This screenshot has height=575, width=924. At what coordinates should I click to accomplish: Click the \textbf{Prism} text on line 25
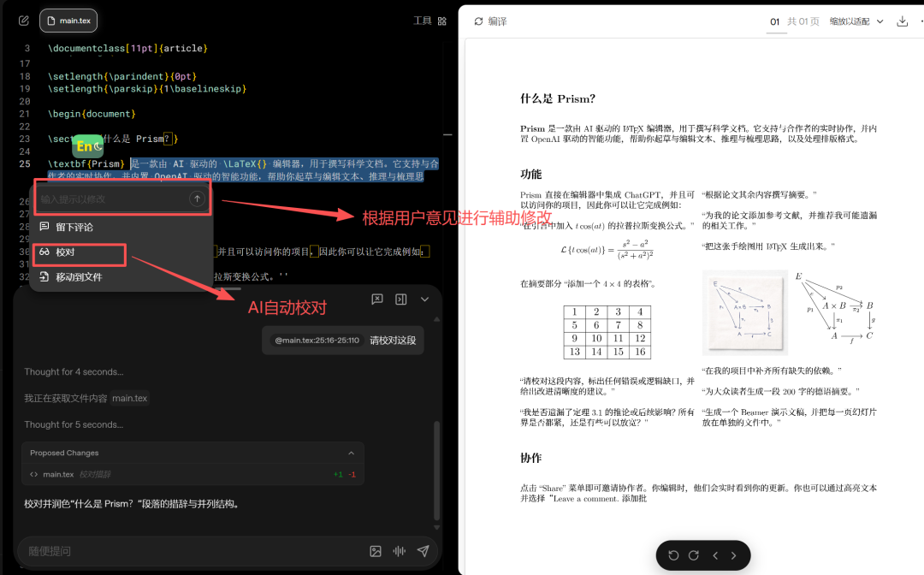coord(86,163)
